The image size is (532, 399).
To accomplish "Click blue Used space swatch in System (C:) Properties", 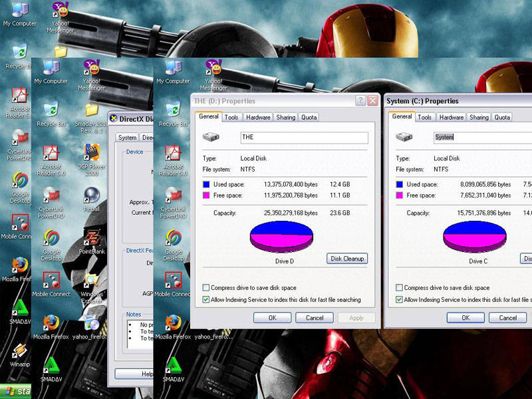I will [x=400, y=184].
